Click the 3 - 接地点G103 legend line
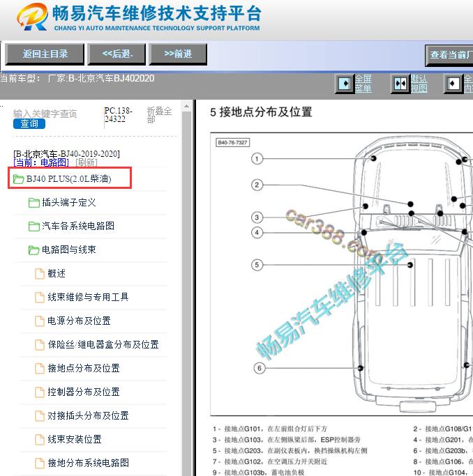 click(x=287, y=440)
